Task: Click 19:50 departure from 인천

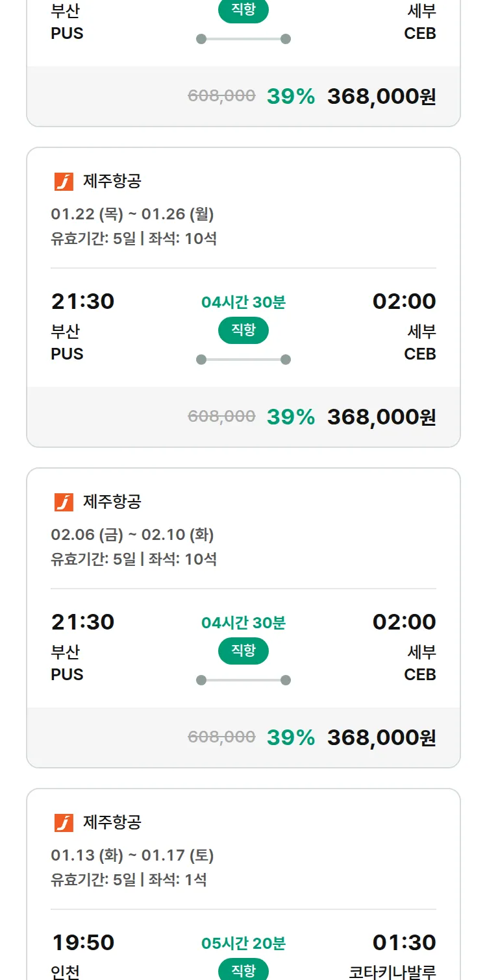Action: point(82,942)
